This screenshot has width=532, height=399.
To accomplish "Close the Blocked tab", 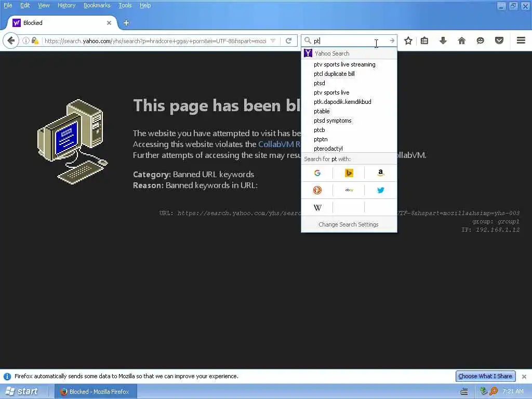I will [109, 23].
